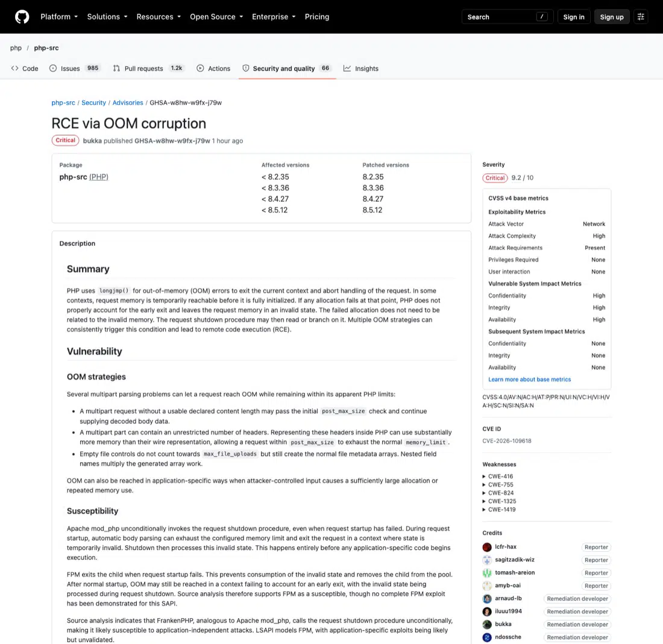
Task: Click tomash-areion avatar in Credits
Action: tap(487, 573)
